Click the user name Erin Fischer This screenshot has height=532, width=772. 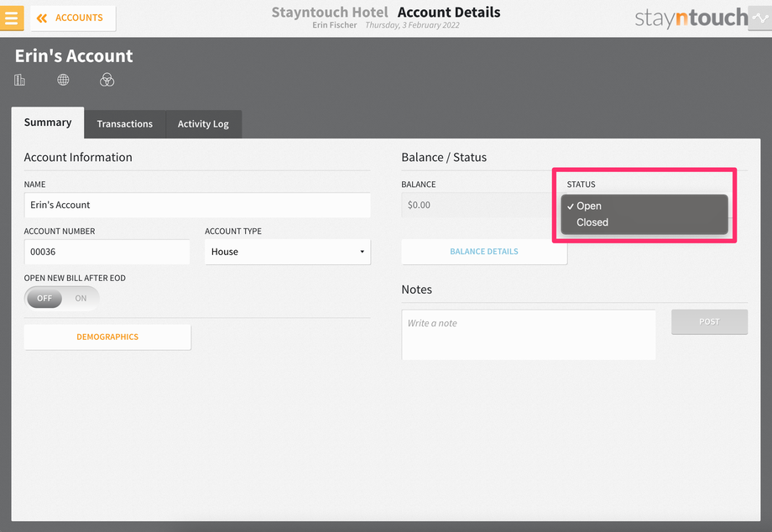tap(334, 25)
